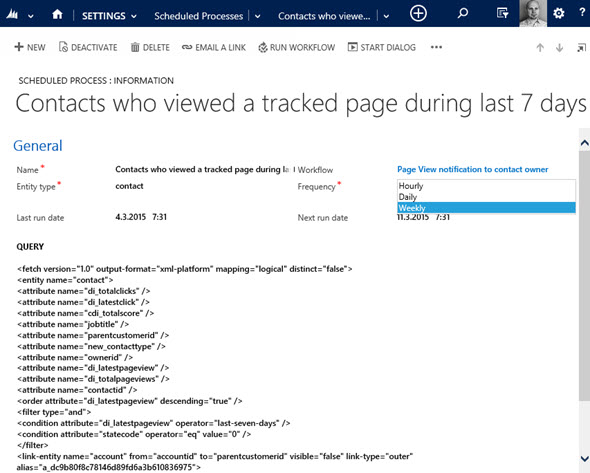Expand the dropdown chevron beside the record breadcrumb
Viewport: 590px width, 473px height.
point(386,16)
